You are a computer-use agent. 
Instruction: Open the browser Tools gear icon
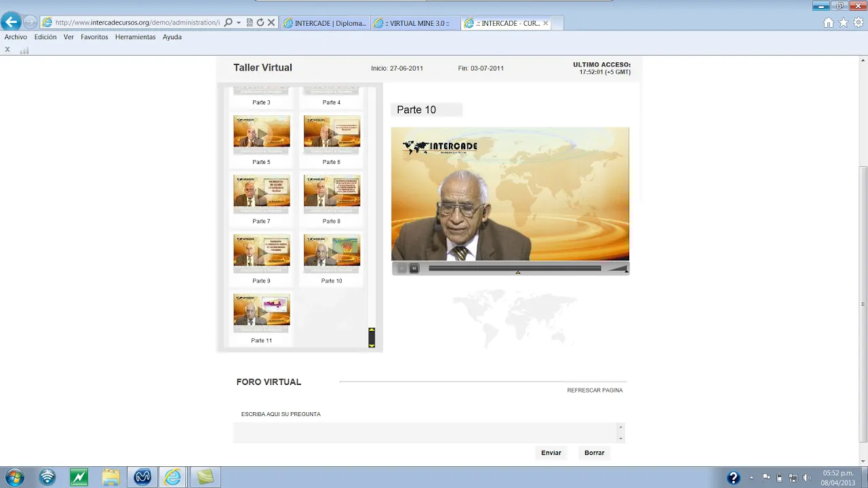point(859,22)
